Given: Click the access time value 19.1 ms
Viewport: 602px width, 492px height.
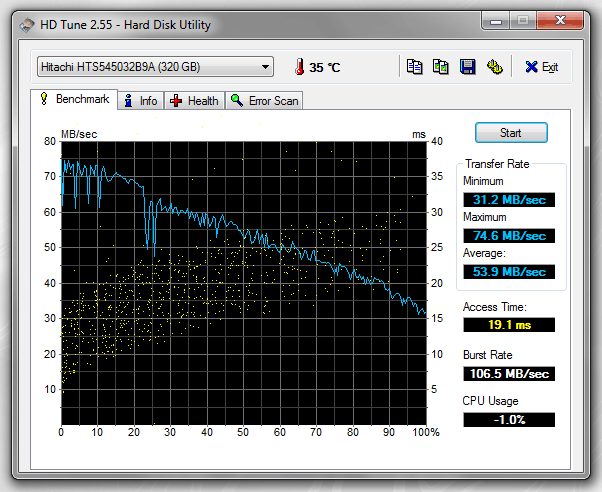Looking at the screenshot, I should pyautogui.click(x=509, y=325).
